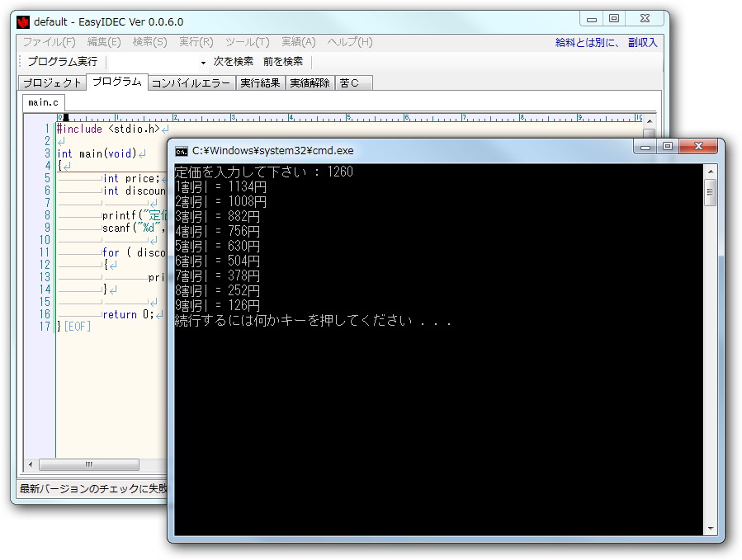The image size is (742, 560).
Task: Select the main.c file tab
Action: 42,102
